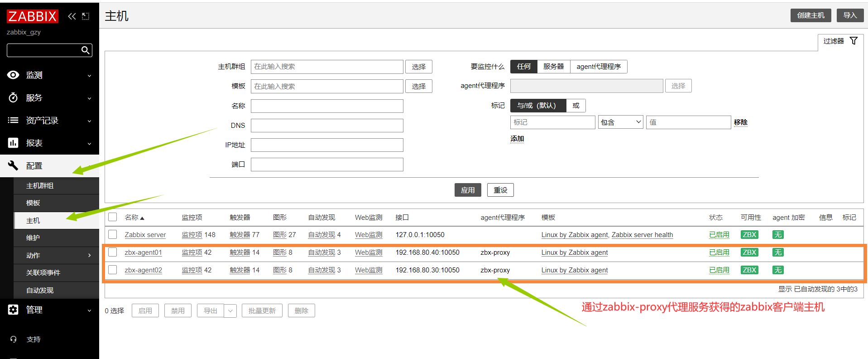Select 服务器 monitoring option

(x=554, y=67)
